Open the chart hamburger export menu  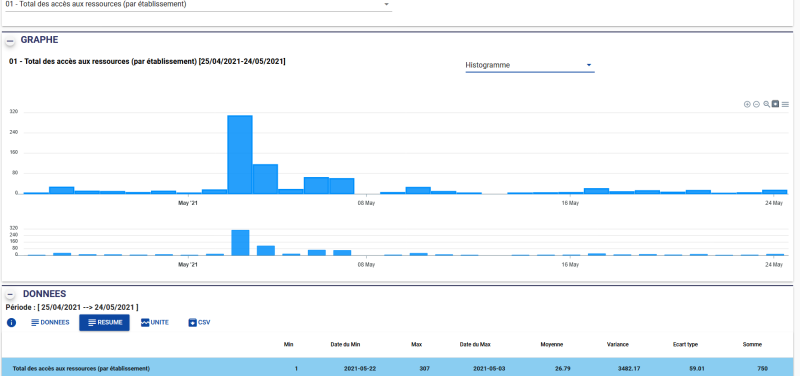coord(785,104)
